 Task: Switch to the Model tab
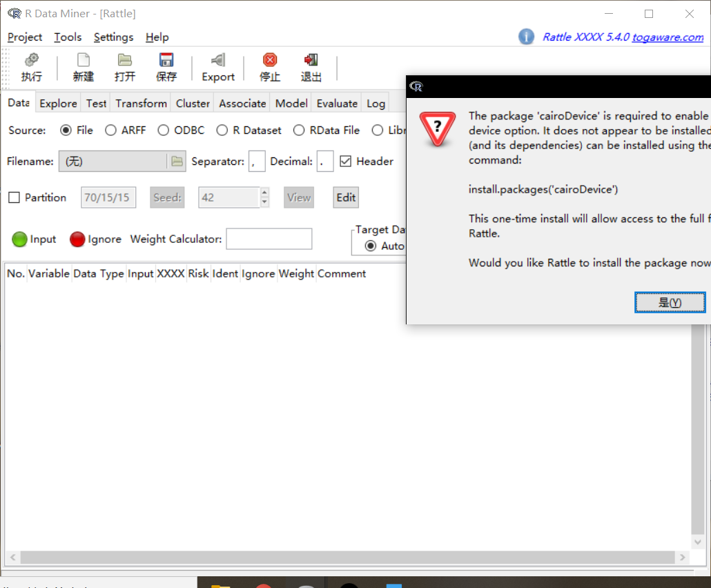tap(291, 104)
